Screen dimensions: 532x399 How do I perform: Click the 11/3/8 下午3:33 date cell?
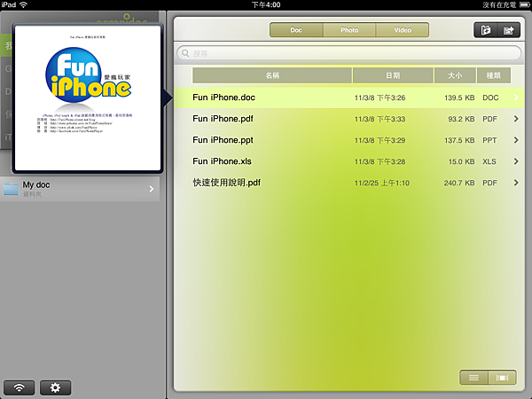point(379,119)
